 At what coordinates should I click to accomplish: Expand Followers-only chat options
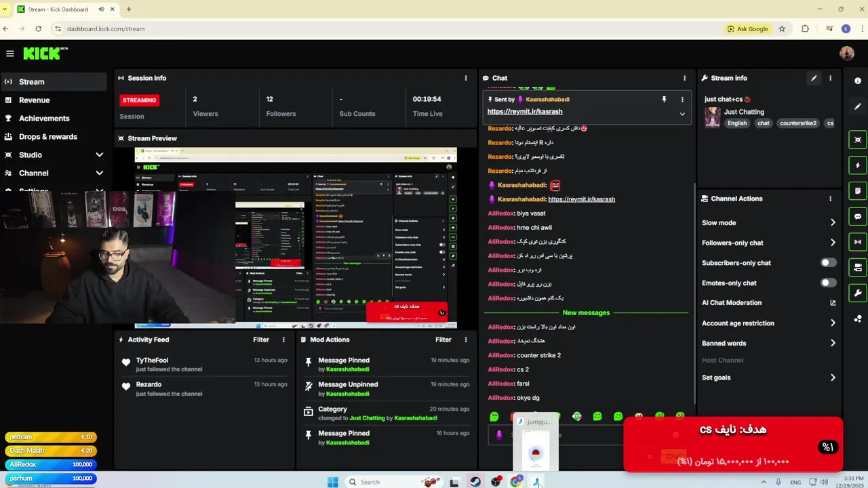[x=833, y=243]
